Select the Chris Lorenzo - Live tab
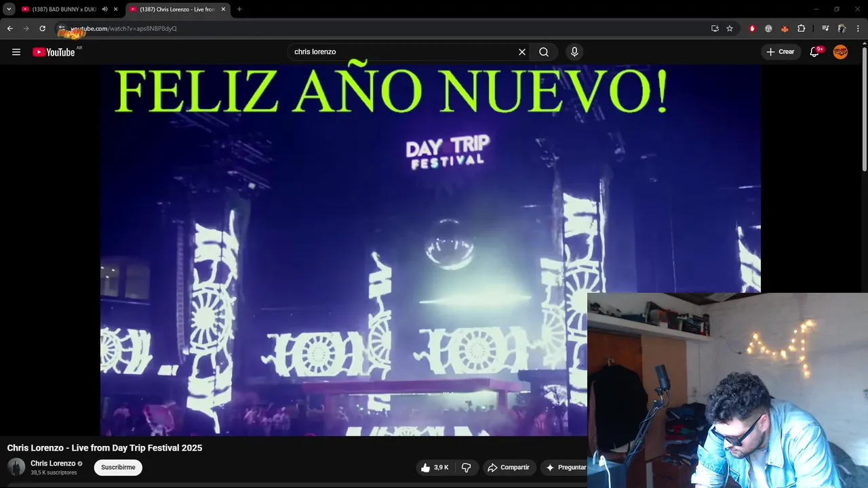 pos(178,9)
